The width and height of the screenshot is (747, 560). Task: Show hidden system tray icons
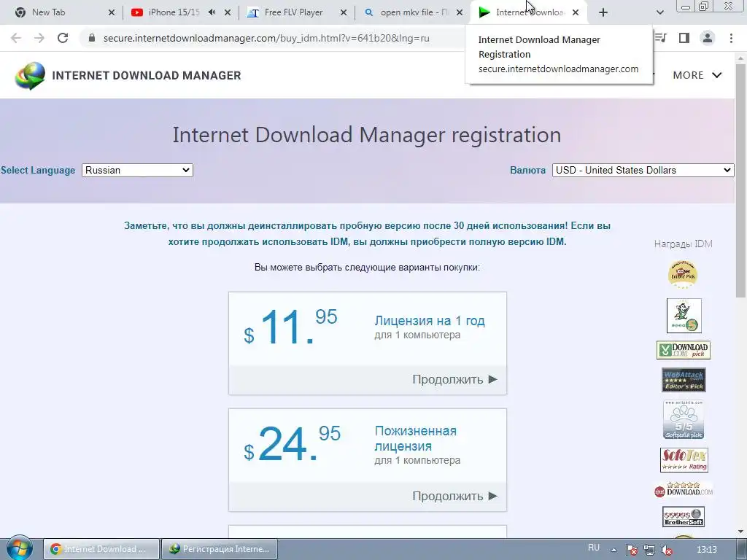[614, 550]
